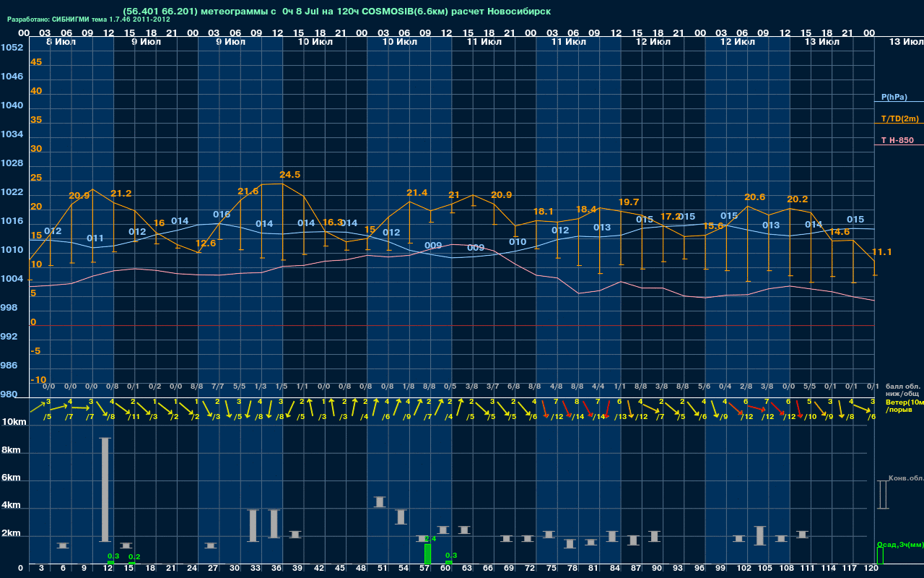This screenshot has width=924, height=578.
Task: Click the 18.1 temperature label
Action: [543, 212]
